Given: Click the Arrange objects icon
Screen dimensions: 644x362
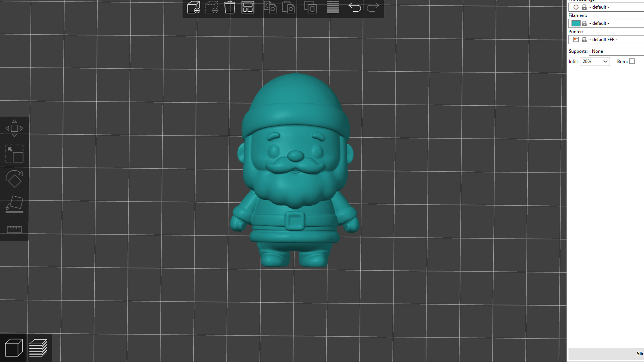Looking at the screenshot, I should (x=248, y=7).
